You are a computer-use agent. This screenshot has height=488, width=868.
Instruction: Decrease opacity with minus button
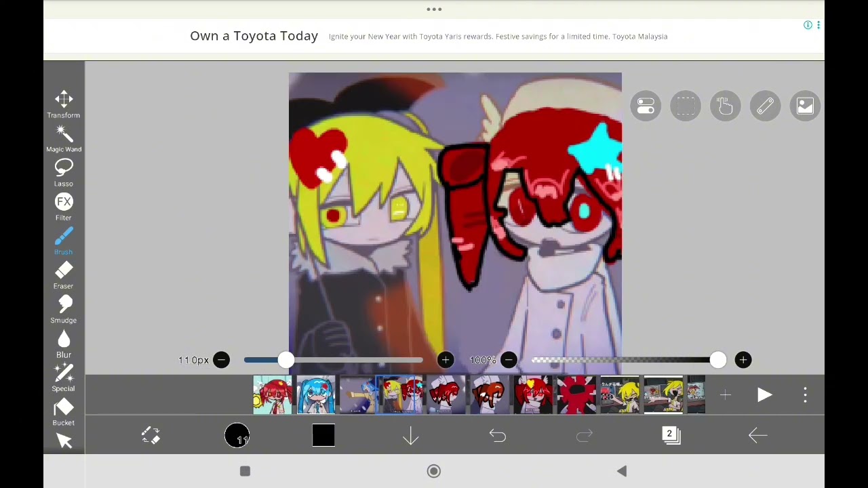point(509,360)
